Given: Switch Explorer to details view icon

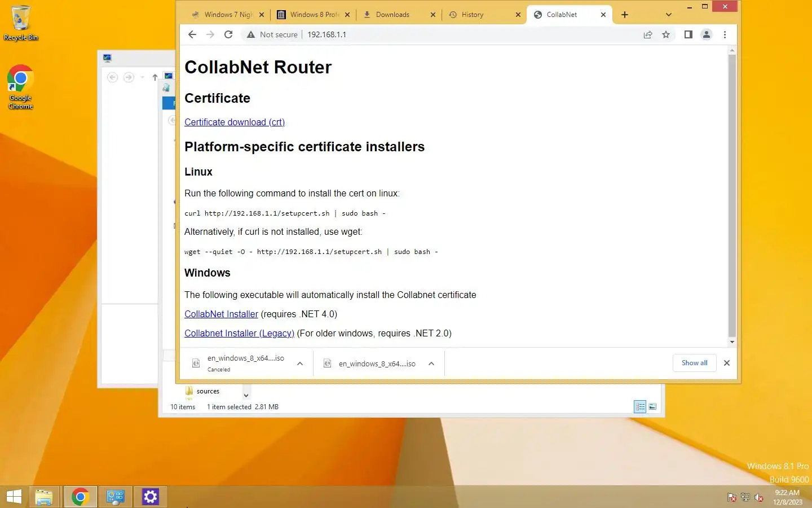Looking at the screenshot, I should (x=640, y=406).
